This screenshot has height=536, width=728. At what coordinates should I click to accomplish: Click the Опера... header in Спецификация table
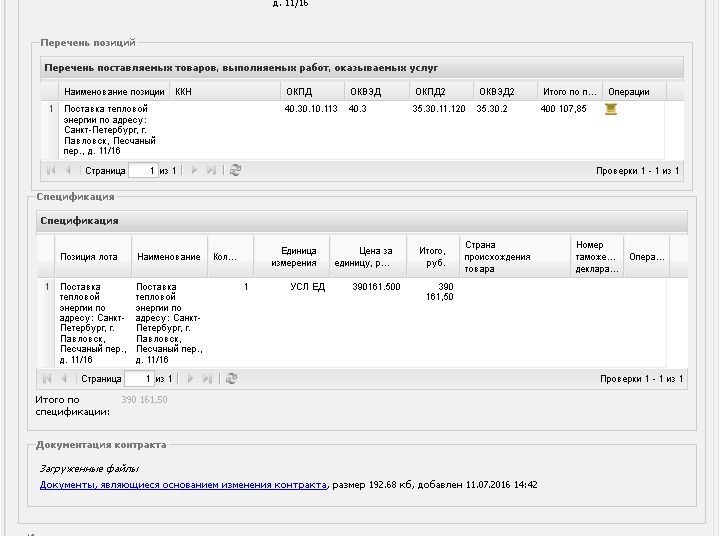(647, 256)
